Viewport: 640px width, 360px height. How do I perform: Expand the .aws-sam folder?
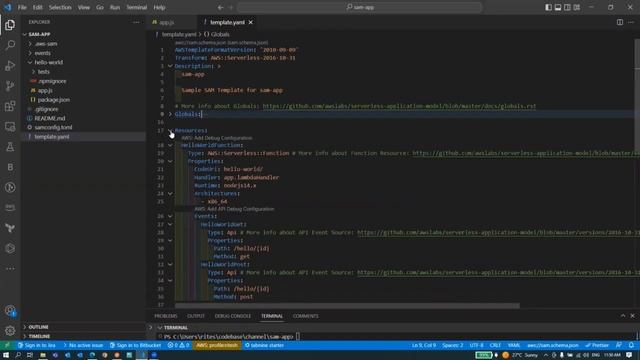coord(30,44)
